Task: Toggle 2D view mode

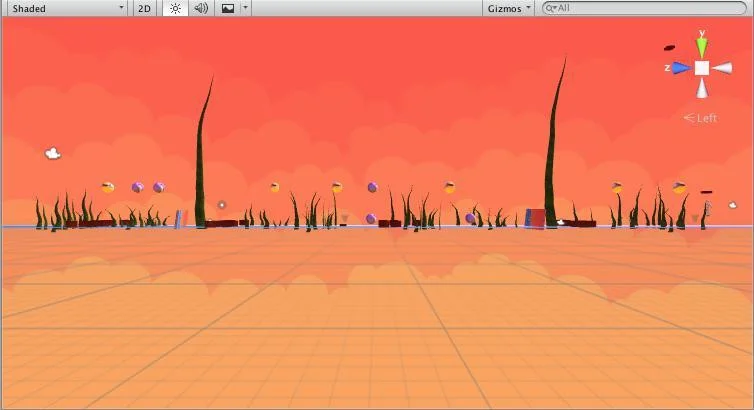Action: click(x=144, y=8)
